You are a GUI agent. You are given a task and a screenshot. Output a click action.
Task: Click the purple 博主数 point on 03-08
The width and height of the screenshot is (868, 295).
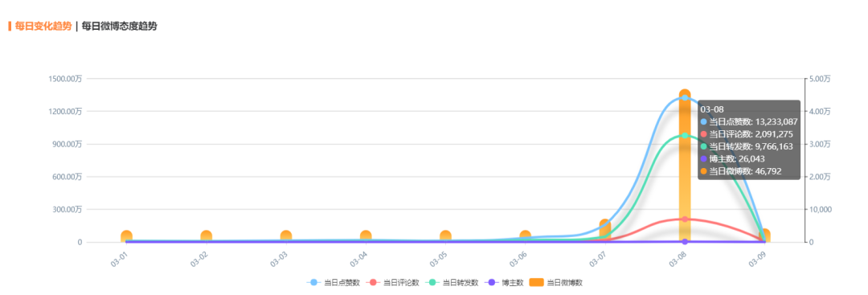[x=685, y=241]
